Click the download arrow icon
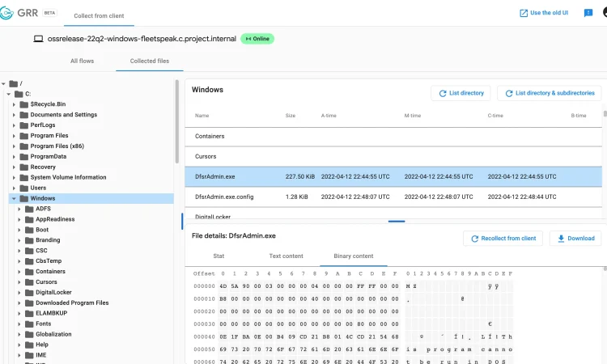This screenshot has width=607, height=364. click(x=561, y=239)
